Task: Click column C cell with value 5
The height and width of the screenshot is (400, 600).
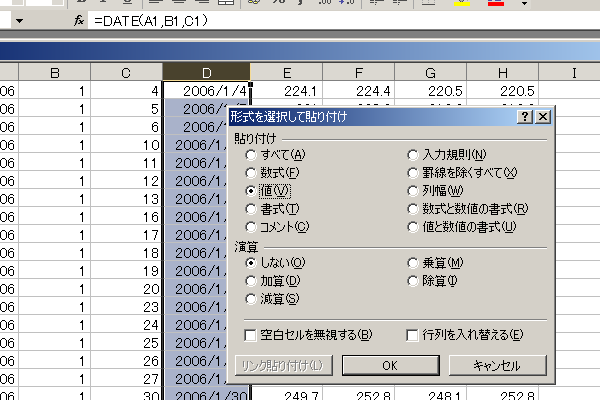Action: 126,109
